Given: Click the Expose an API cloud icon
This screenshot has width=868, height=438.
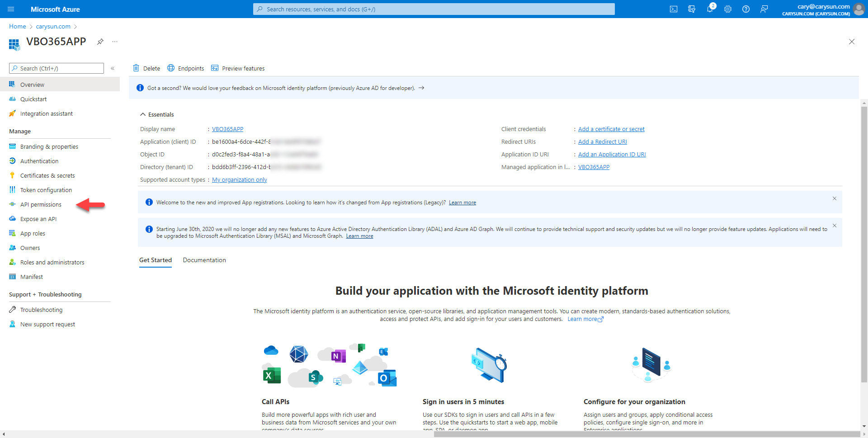Looking at the screenshot, I should pos(12,219).
